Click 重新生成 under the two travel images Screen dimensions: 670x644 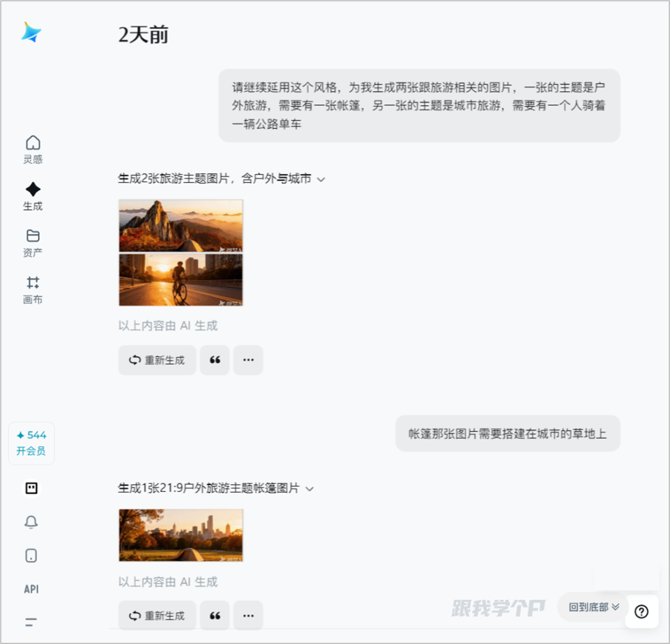click(157, 360)
